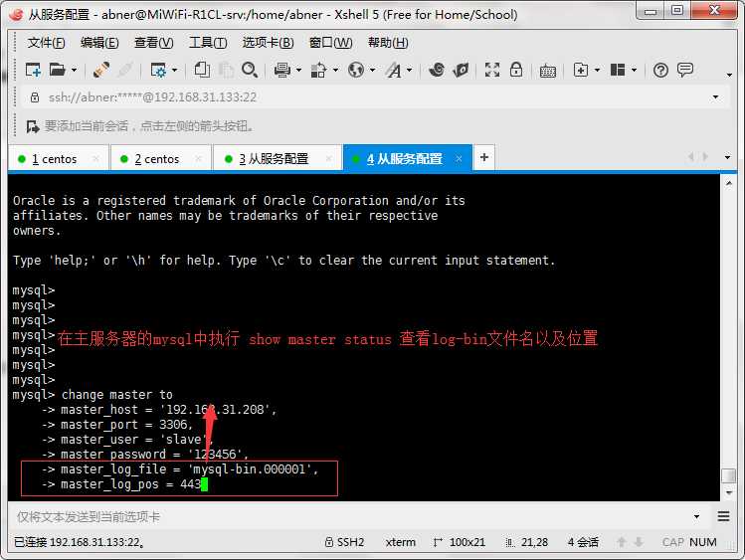Viewport: 745px width, 560px height.
Task: Launch Xftp with the swirl icon
Action: (x=437, y=71)
